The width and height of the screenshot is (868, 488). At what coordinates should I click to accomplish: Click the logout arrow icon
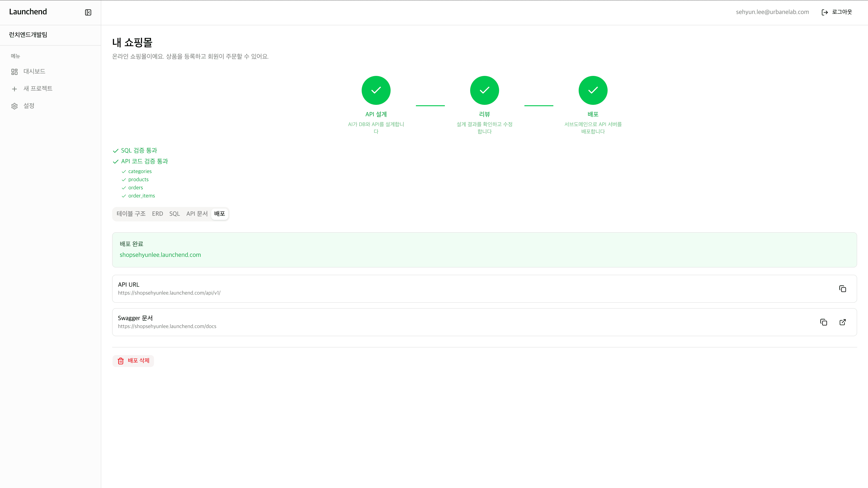825,12
